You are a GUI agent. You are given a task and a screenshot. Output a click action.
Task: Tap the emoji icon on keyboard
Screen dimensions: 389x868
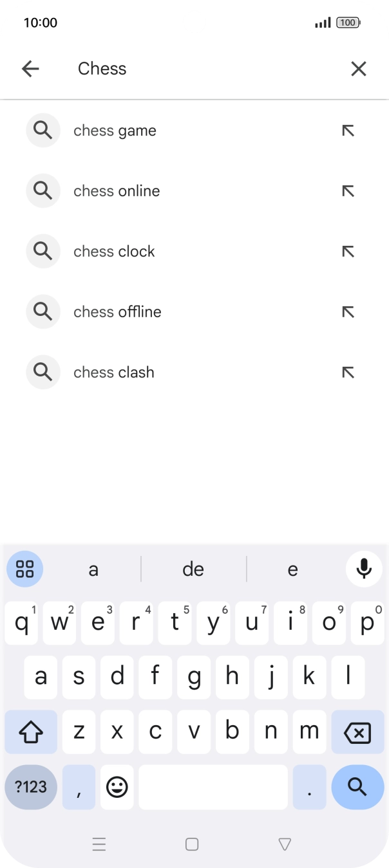point(117,786)
